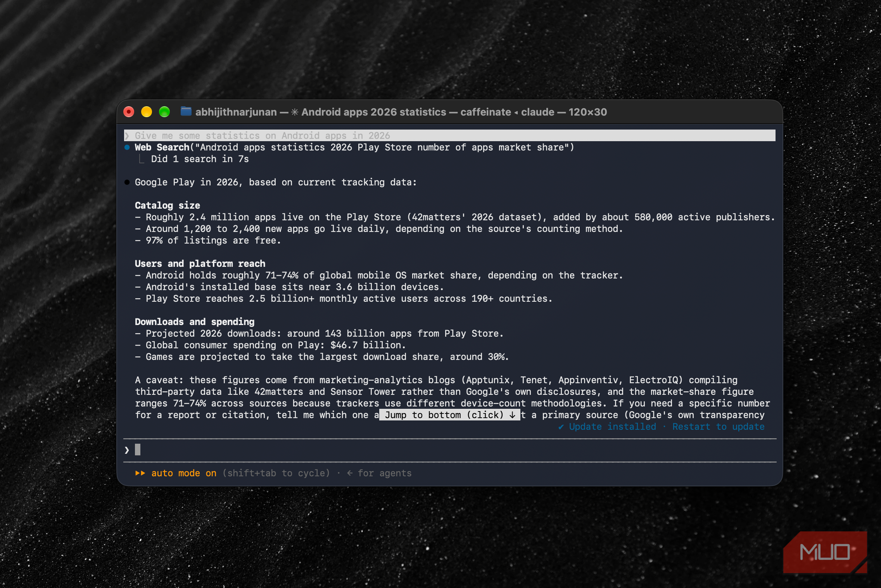Click the "Games are projected" line
Screen dimensions: 881x588
click(322, 357)
